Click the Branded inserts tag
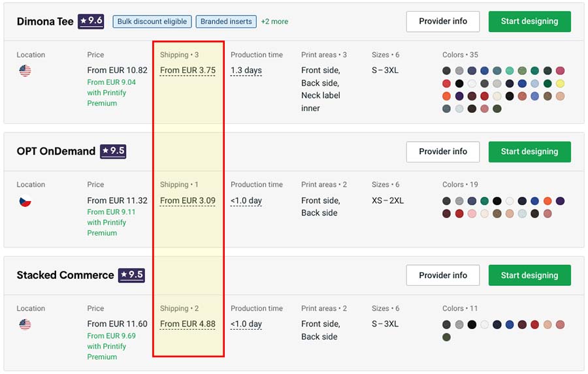The image size is (588, 374). [226, 22]
